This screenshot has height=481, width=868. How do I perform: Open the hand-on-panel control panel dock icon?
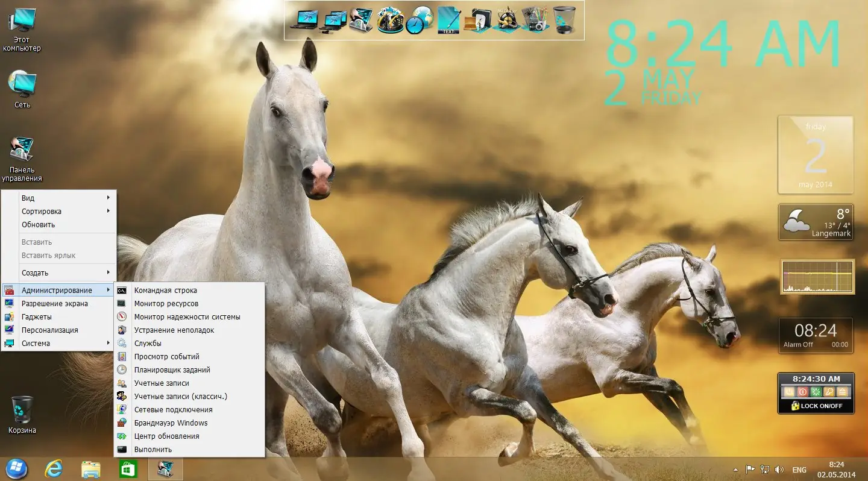click(x=361, y=20)
